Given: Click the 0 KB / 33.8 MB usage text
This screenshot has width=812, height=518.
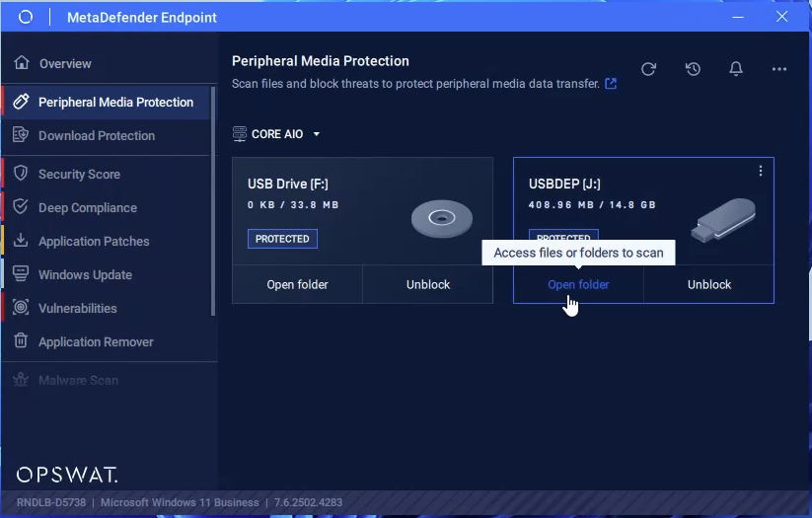Looking at the screenshot, I should (293, 204).
